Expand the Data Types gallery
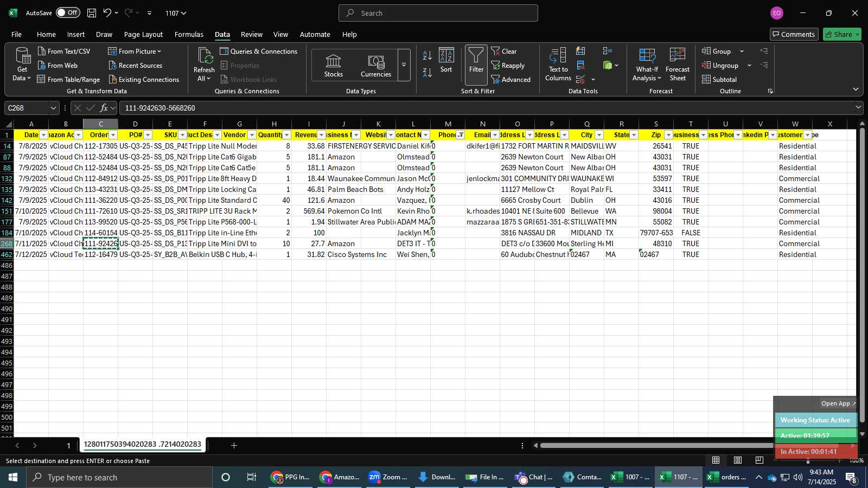Screen dimensions: 868x488 (404, 65)
